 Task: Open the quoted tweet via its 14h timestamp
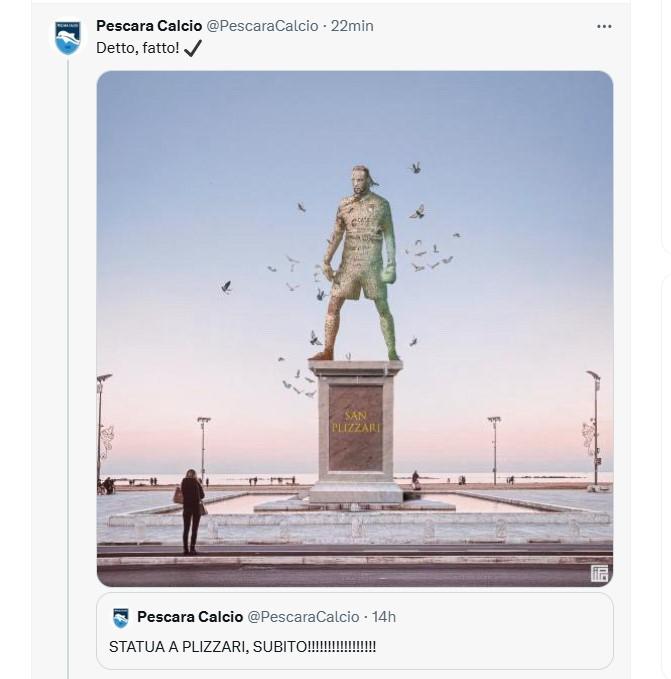coord(383,617)
